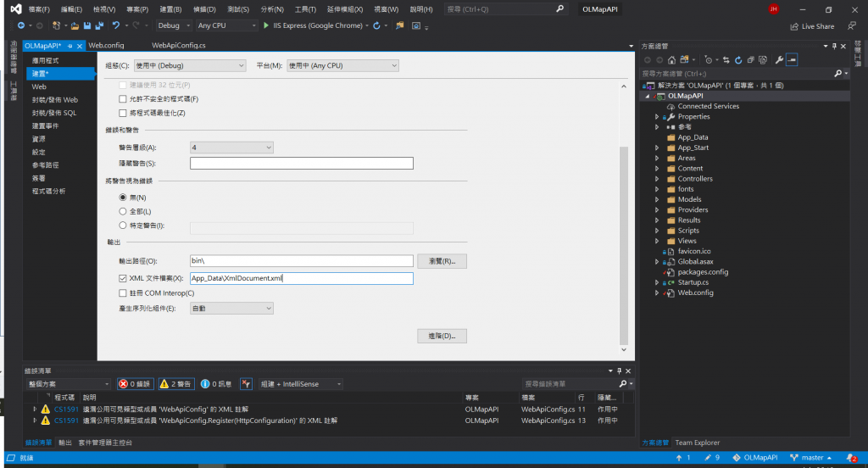Open the Debug solution configuration dropdown

pos(174,25)
